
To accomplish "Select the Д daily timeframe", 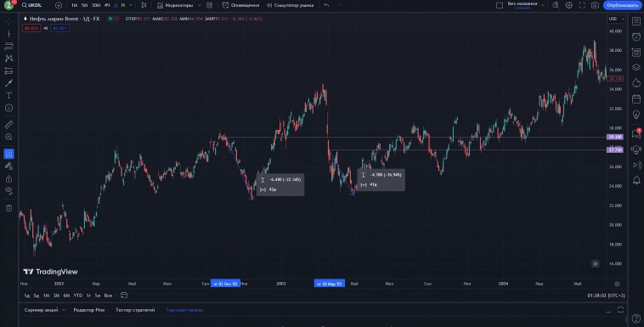I will (x=116, y=5).
